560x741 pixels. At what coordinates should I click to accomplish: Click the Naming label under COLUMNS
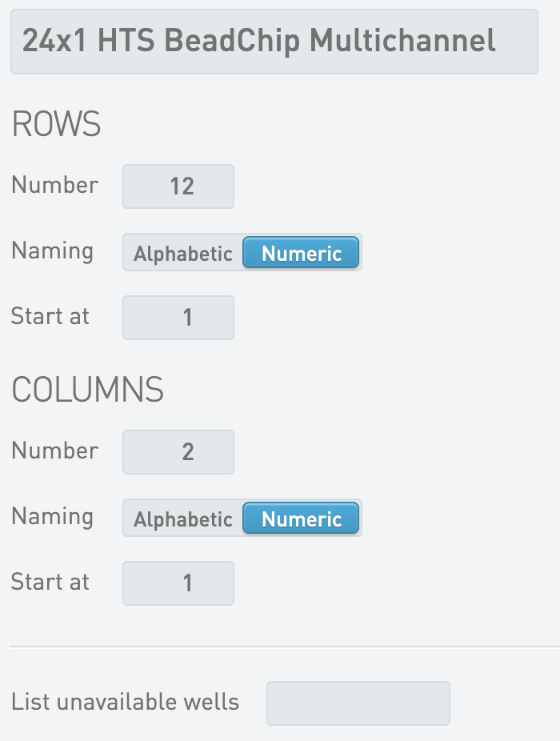pos(52,517)
